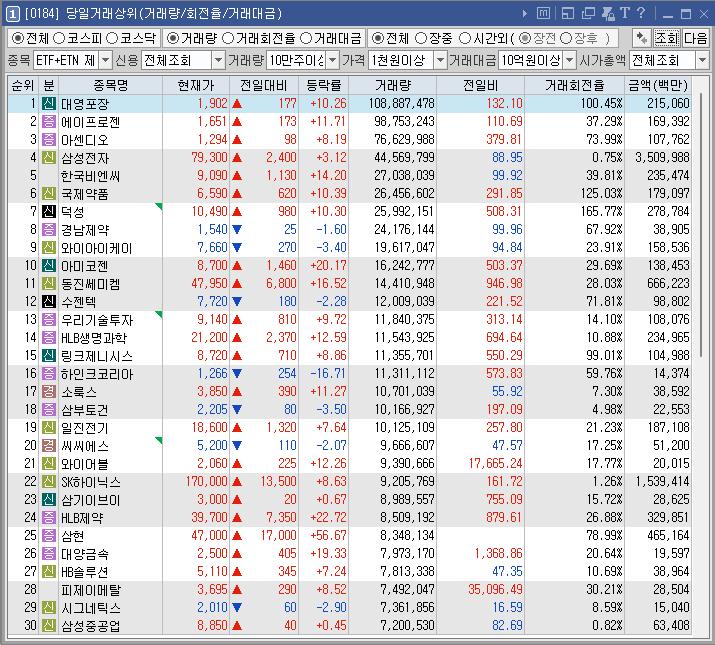Click the down arrow in 하인크코리아 row
Viewport: 715px width, 645px height.
237,374
